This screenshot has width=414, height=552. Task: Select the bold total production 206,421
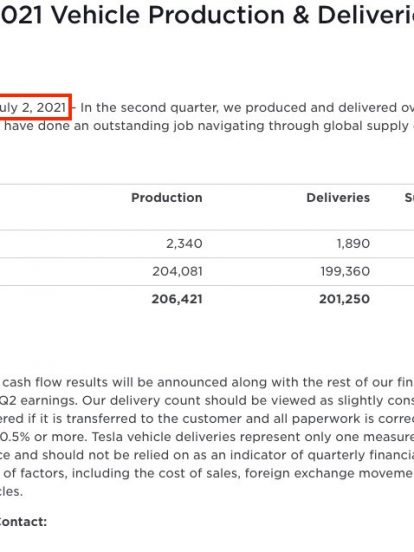coord(177,299)
